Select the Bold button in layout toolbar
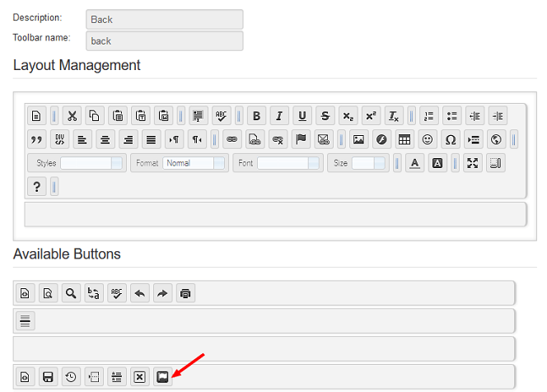 click(256, 115)
